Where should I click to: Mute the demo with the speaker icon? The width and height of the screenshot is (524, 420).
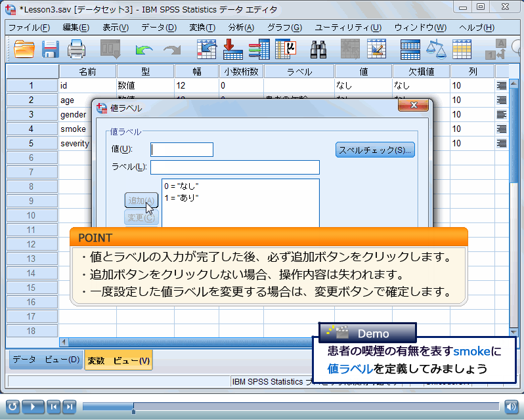pos(511,407)
